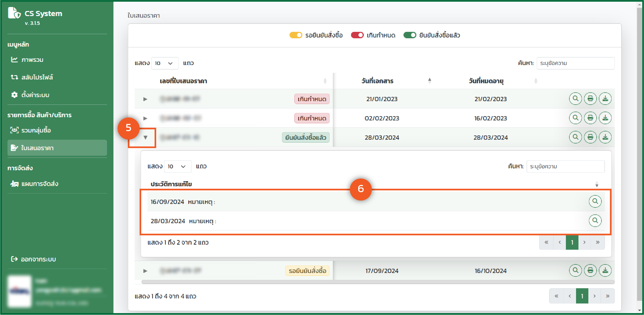Go to 'แผนการจัดส่ง' delivery plan menu
Screen dimensions: 644x315
40,184
